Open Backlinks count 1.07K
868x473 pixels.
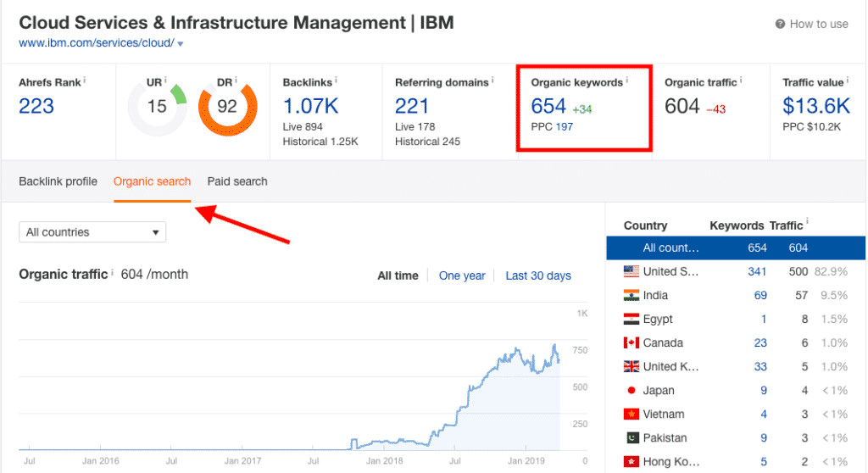coord(310,106)
